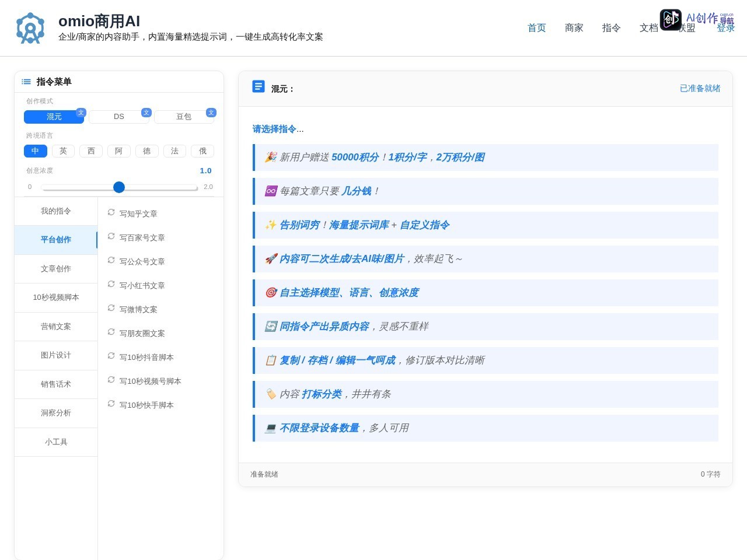Click the laptop emoji in banner

coord(271,428)
